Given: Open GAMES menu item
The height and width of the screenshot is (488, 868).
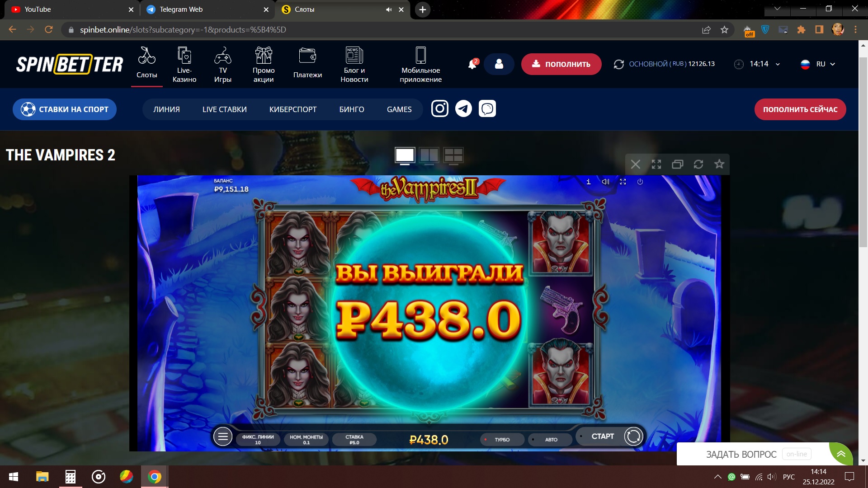Looking at the screenshot, I should 399,109.
